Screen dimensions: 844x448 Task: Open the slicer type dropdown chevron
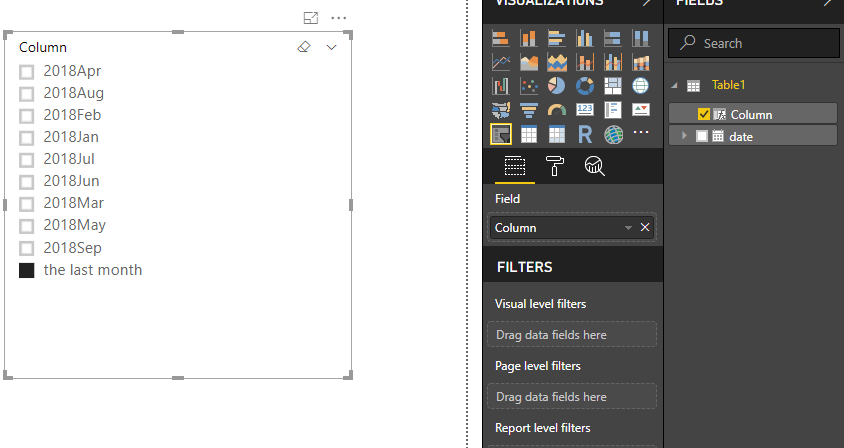pyautogui.click(x=332, y=47)
